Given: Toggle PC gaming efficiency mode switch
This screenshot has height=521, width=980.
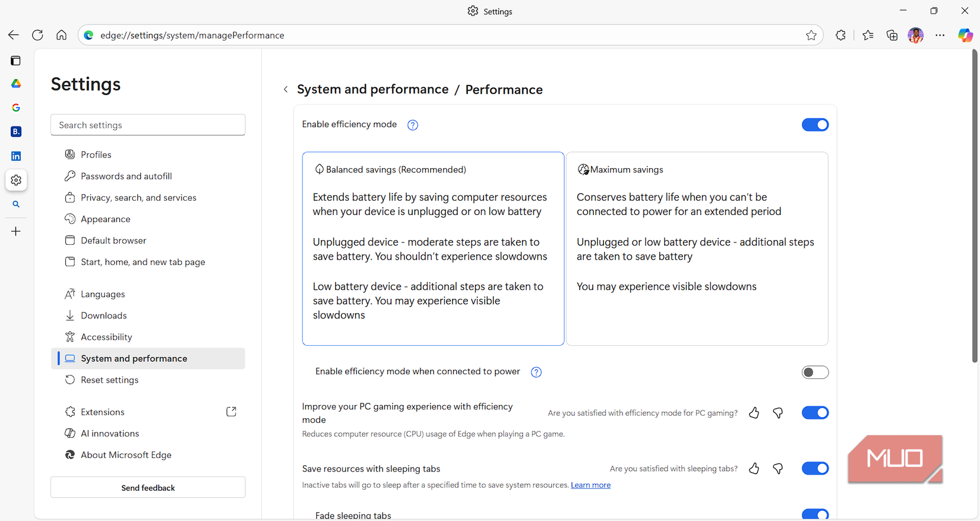Looking at the screenshot, I should click(815, 413).
